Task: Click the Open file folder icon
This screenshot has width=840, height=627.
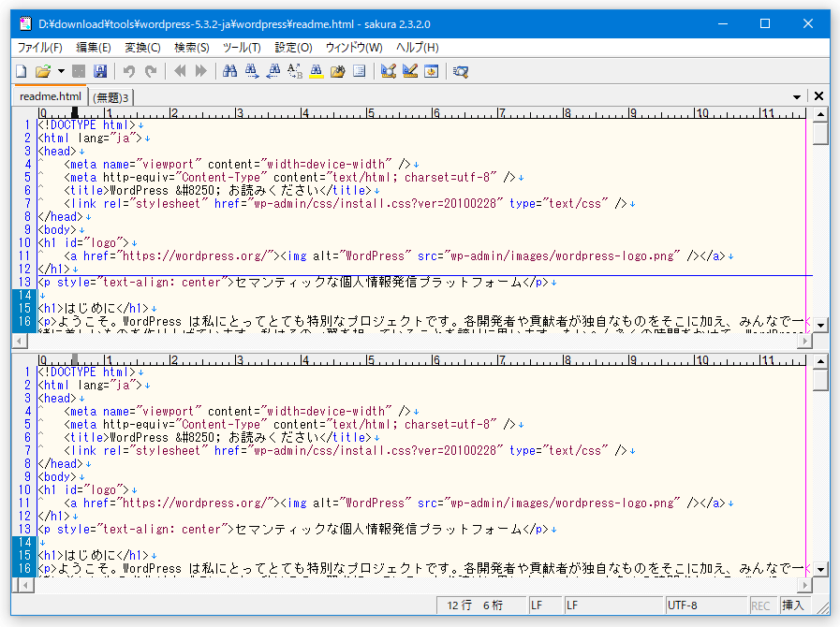Action: (43, 71)
